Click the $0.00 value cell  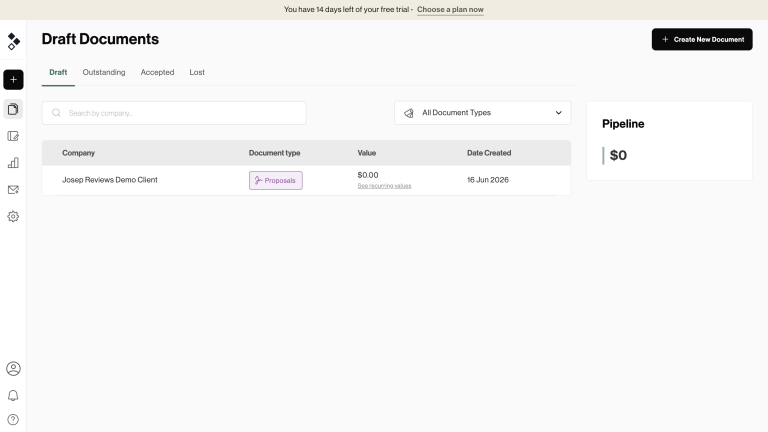(368, 175)
